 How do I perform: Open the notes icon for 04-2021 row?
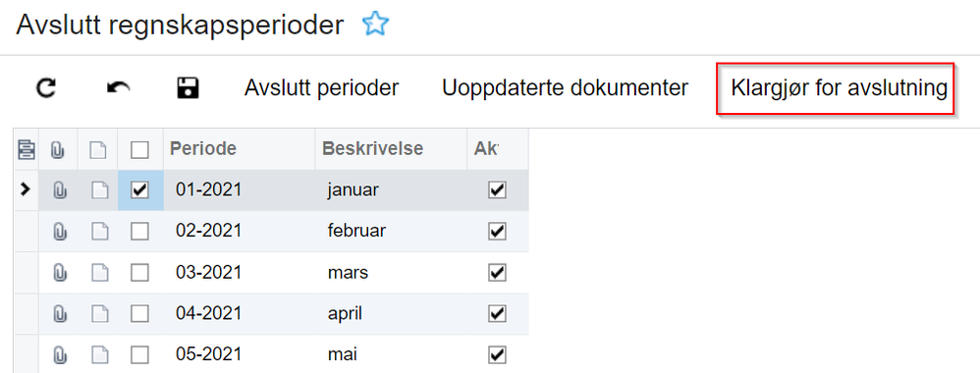[x=99, y=314]
